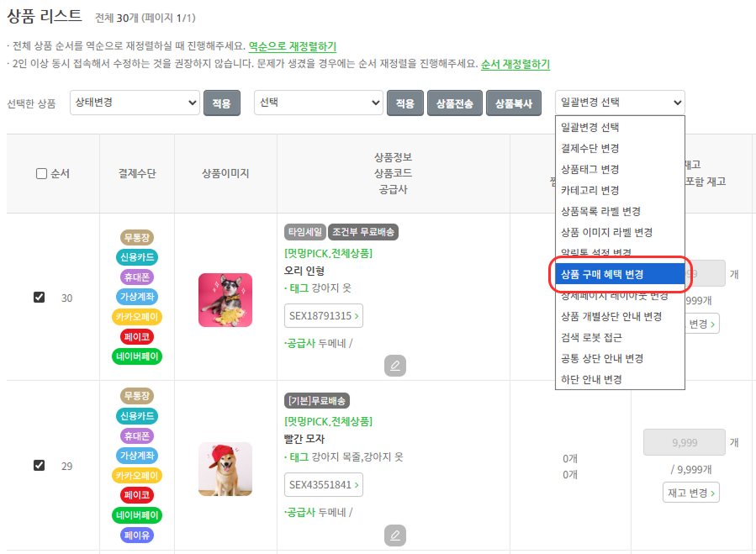Click the 카카오페이 badge in product 30 row

pyautogui.click(x=137, y=317)
